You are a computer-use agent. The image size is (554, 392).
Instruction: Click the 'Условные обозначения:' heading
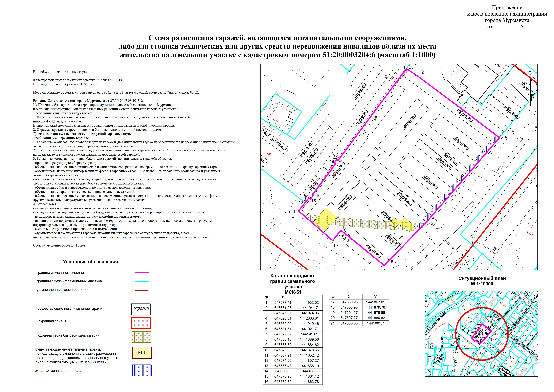pyautogui.click(x=91, y=262)
